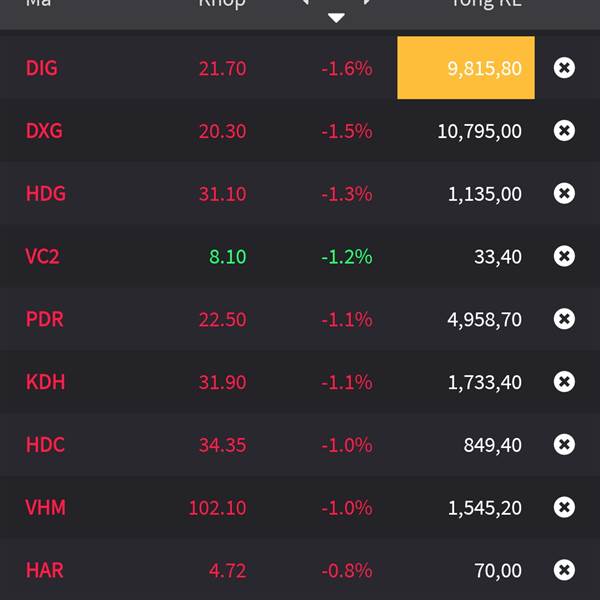Remove HDC from watchlist

click(x=564, y=444)
